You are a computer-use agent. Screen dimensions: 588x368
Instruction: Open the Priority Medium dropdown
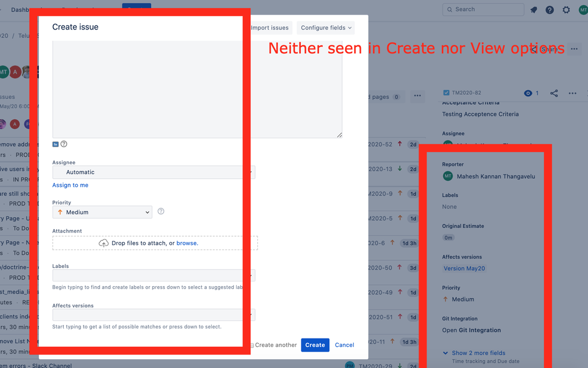coord(102,212)
